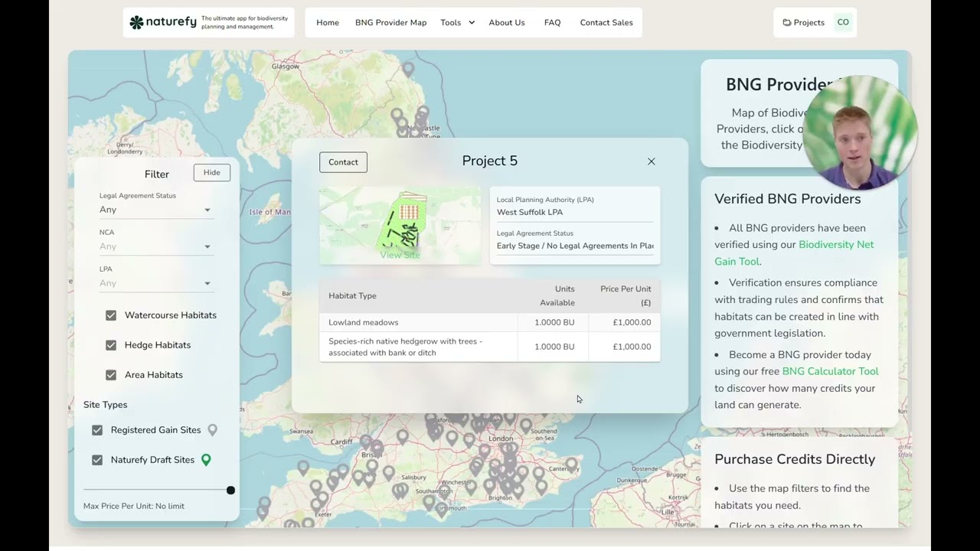980x551 pixels.
Task: Uncheck Area Habitats filter
Action: click(x=111, y=375)
